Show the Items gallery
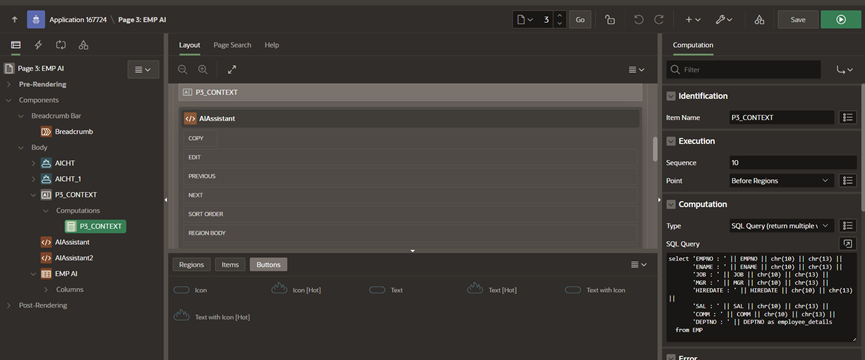The image size is (865, 360). (x=230, y=265)
